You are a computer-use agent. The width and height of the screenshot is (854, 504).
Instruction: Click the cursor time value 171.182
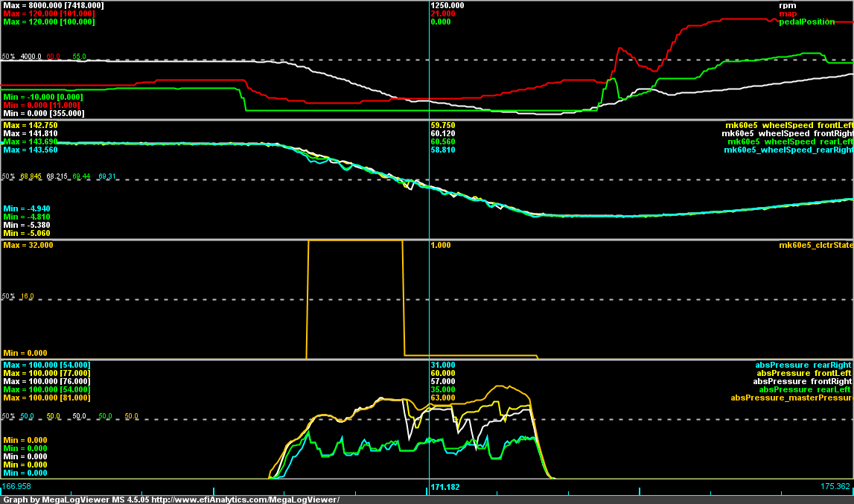(445, 487)
